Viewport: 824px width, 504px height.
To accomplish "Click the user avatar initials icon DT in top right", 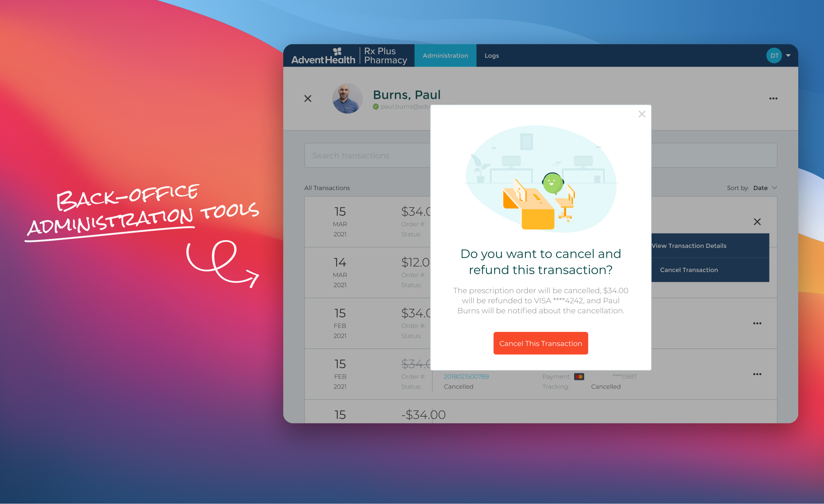I will (x=774, y=56).
